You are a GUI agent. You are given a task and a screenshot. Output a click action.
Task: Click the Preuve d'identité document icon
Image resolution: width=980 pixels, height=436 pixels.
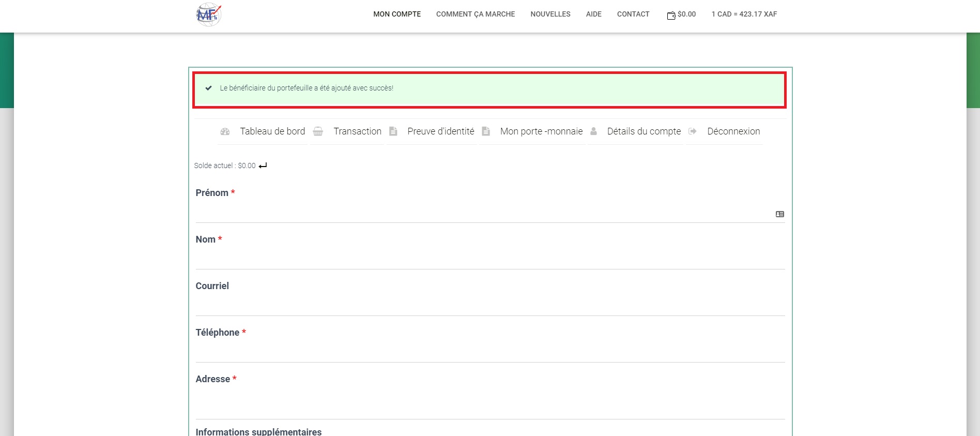tap(393, 131)
